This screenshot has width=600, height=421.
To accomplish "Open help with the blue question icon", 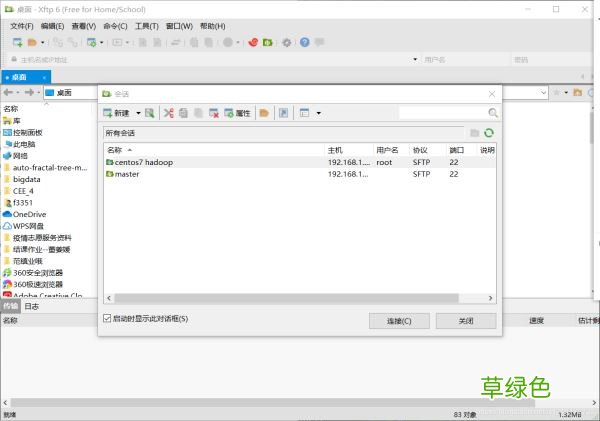I will click(305, 42).
